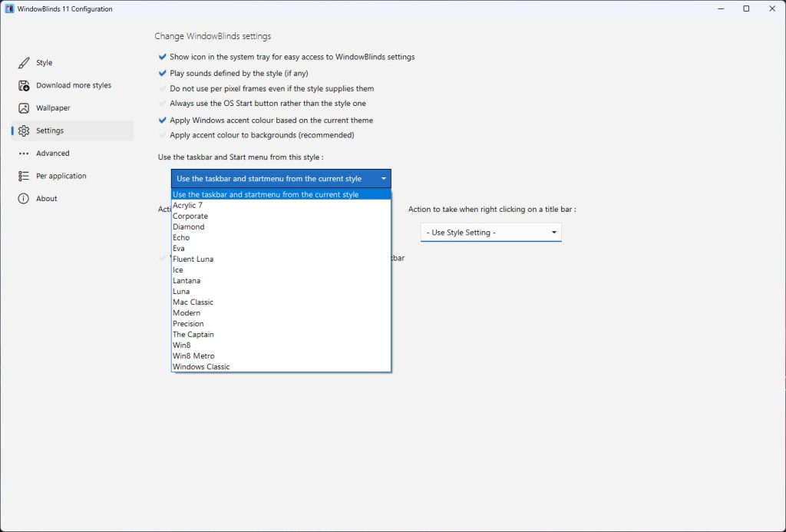
Task: Select 'Use the taskbar and startmenu from the current style' list option
Action: [281, 194]
